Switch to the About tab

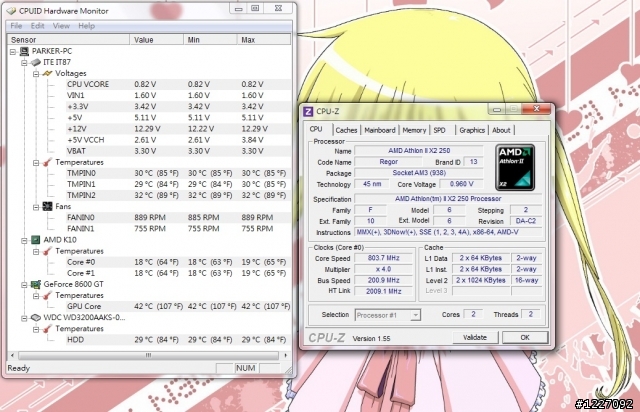coord(501,130)
